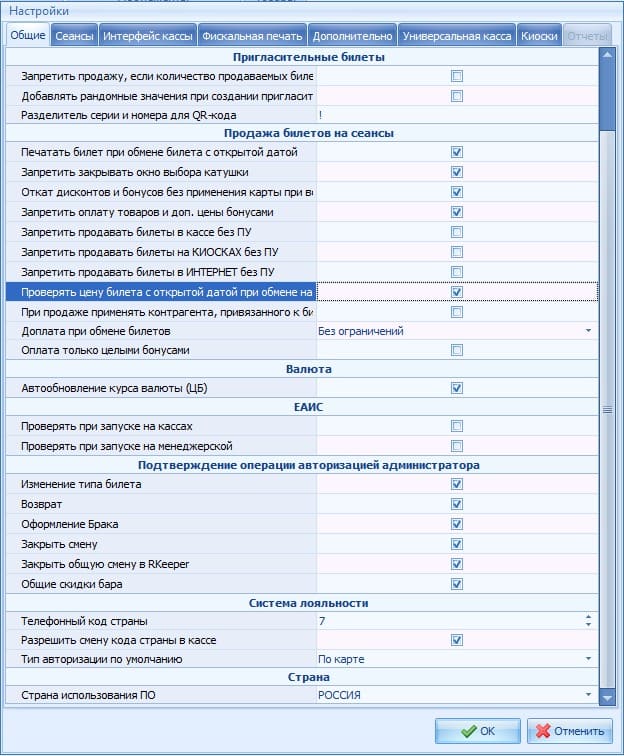
Task: Expand the Доплата при обмене билетов dropdown
Action: point(588,330)
